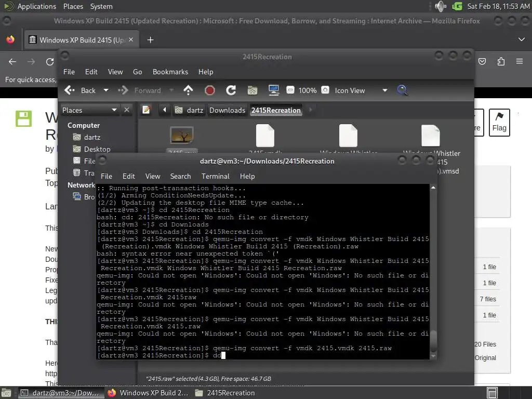Open file manager File menu
Viewport: 532px width, 399px height.
click(x=69, y=72)
